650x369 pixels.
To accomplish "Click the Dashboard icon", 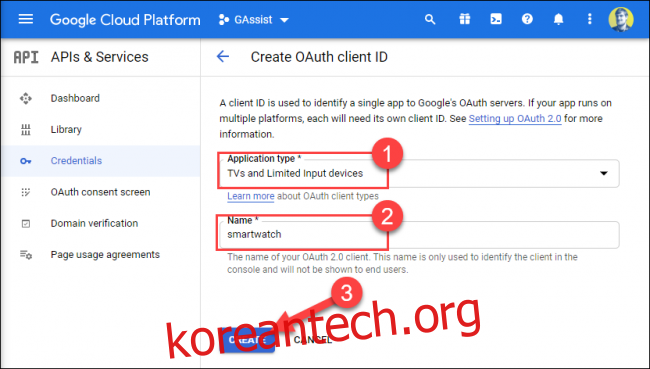I will pyautogui.click(x=26, y=98).
